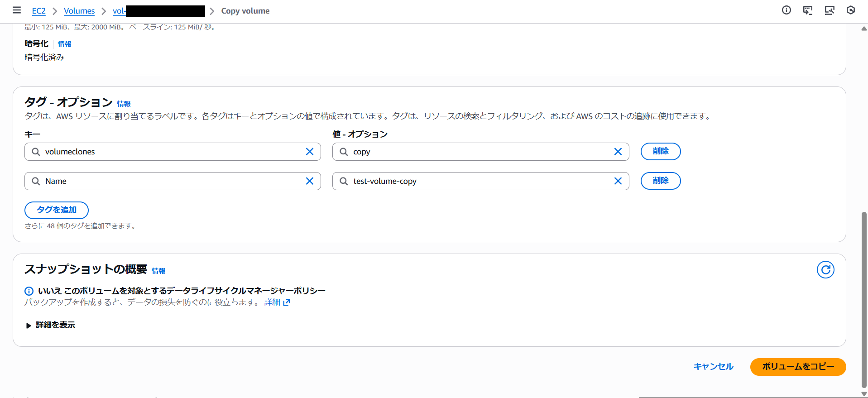Click the ボリュームをコピー button

[798, 367]
